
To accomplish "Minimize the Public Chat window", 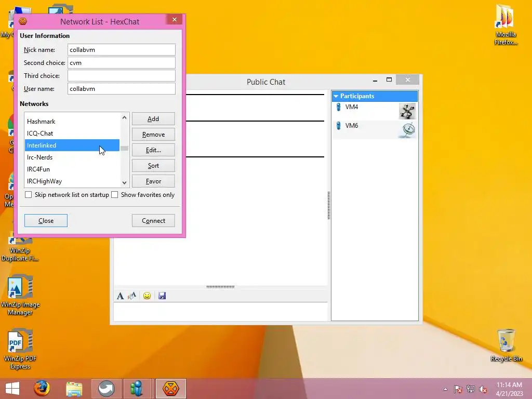I will [x=375, y=81].
